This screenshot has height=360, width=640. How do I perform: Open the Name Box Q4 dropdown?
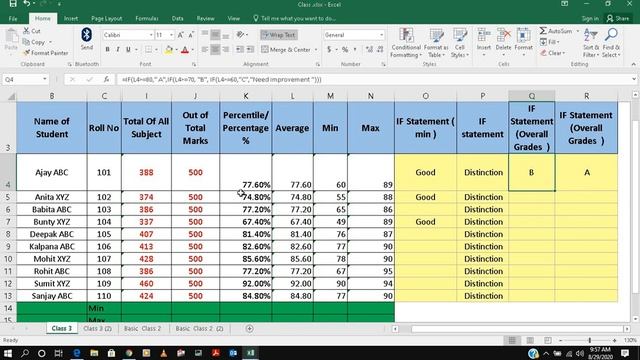point(44,80)
